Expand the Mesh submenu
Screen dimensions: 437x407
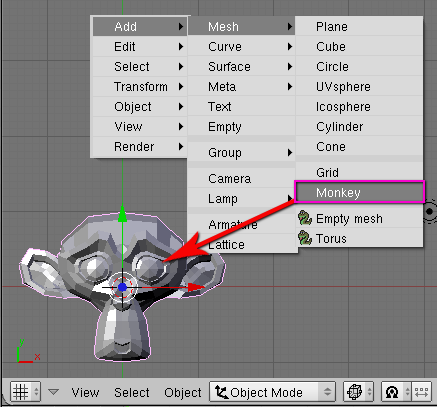click(x=241, y=26)
